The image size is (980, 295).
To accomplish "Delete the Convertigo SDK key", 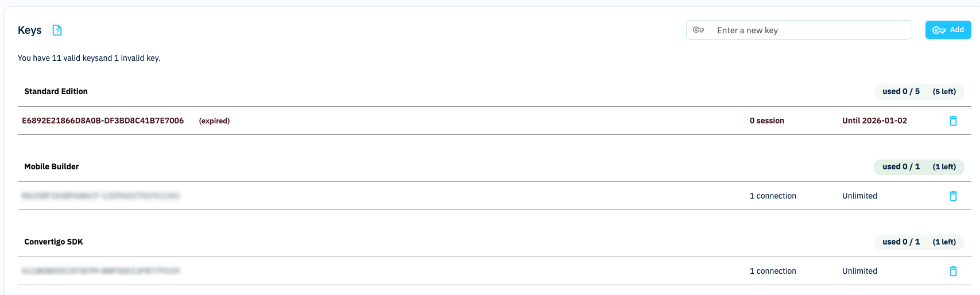I will [953, 271].
